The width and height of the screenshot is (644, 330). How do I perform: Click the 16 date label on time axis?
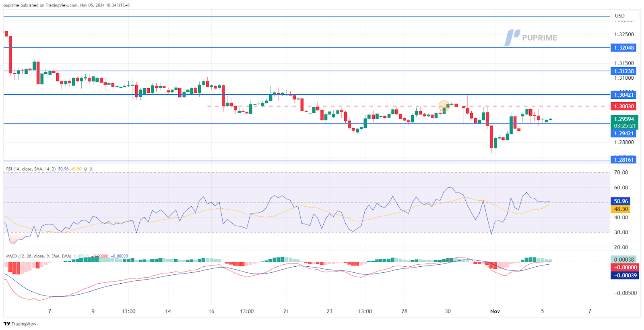[211, 311]
